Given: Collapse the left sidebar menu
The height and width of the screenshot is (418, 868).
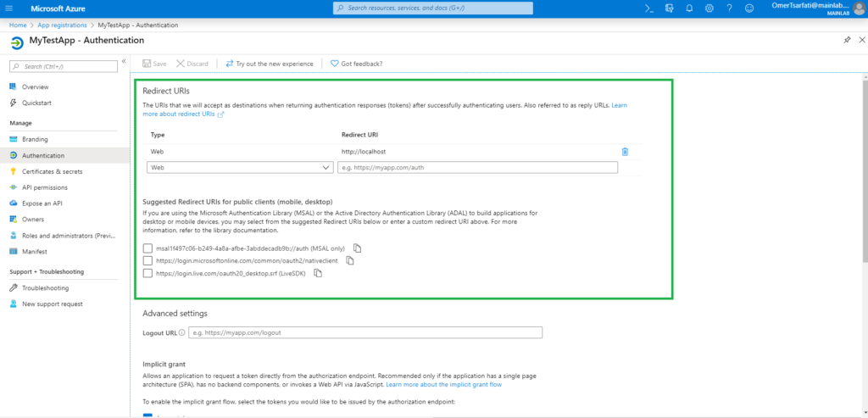Looking at the screenshot, I should click(124, 61).
